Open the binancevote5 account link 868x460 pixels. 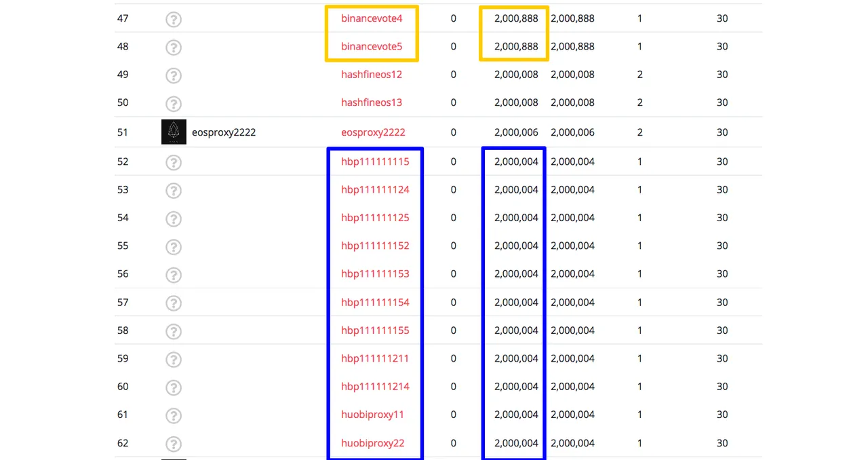point(372,47)
